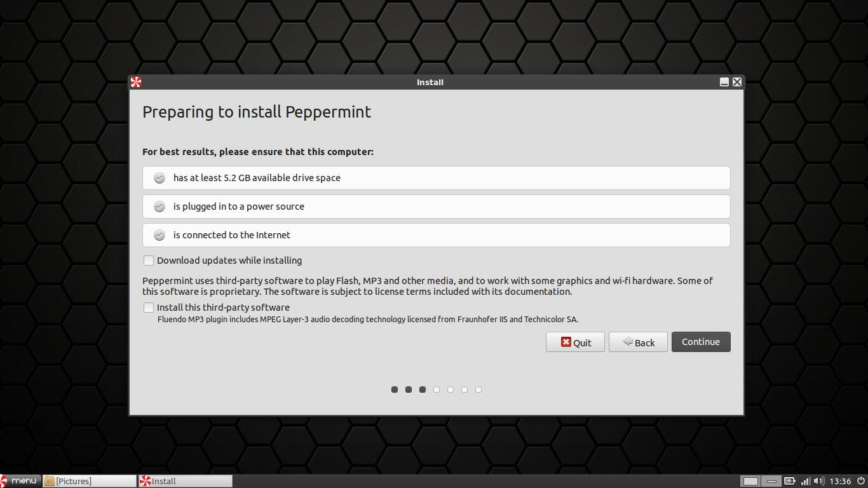The image size is (868, 488).
Task: Click the Internet connection status icon
Action: pos(159,235)
